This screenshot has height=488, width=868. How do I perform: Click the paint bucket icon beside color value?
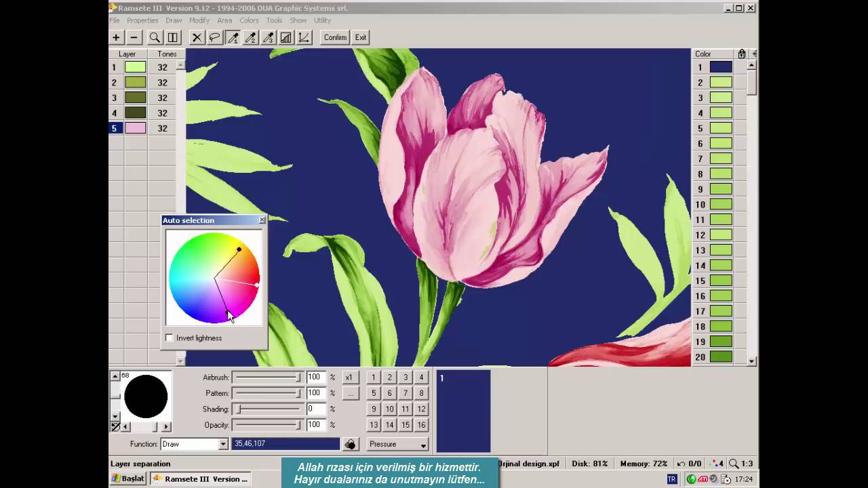350,444
